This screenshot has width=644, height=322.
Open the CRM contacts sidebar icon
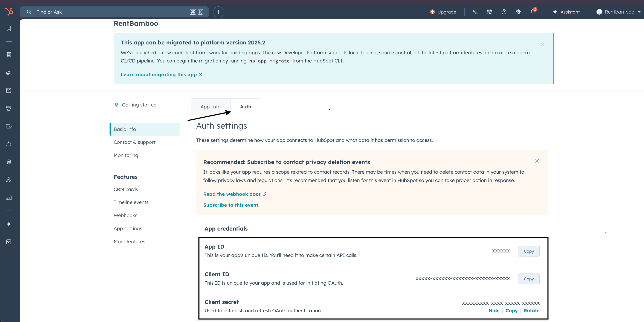tap(9, 55)
